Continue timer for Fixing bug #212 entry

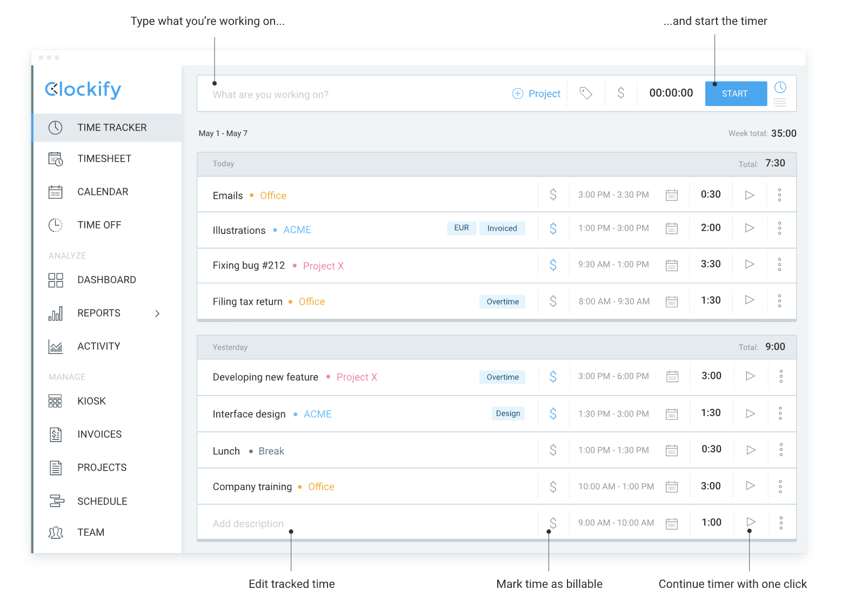coord(750,264)
